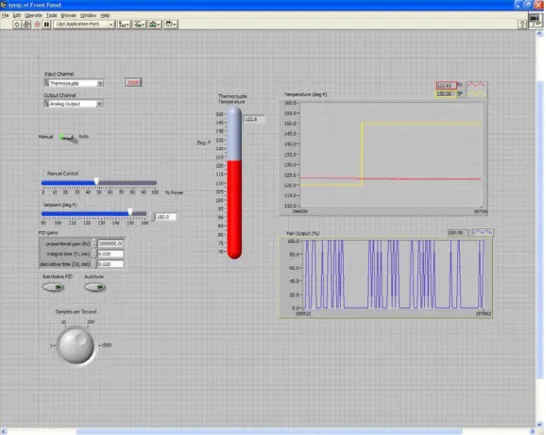Click the proportional gain stepper arrows
The height and width of the screenshot is (435, 546).
point(94,243)
